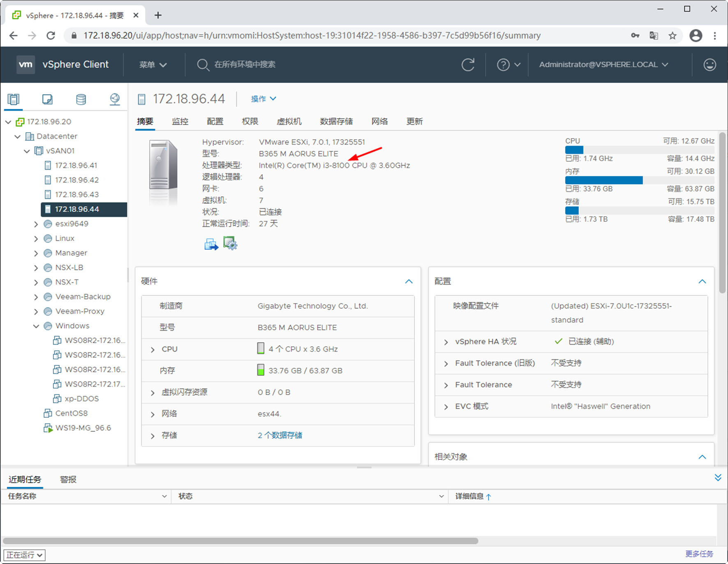Click the browser reload button

[51, 36]
